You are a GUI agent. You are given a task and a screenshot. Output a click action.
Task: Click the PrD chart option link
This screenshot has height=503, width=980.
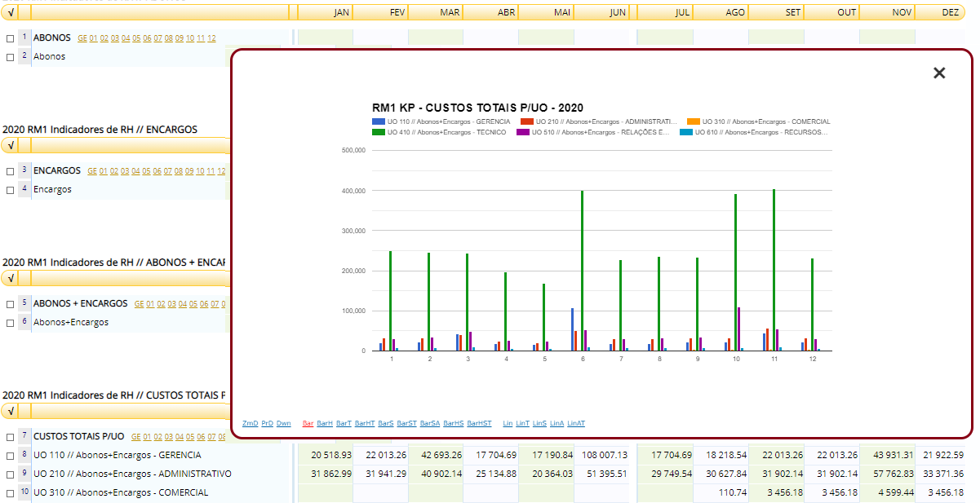(x=267, y=423)
